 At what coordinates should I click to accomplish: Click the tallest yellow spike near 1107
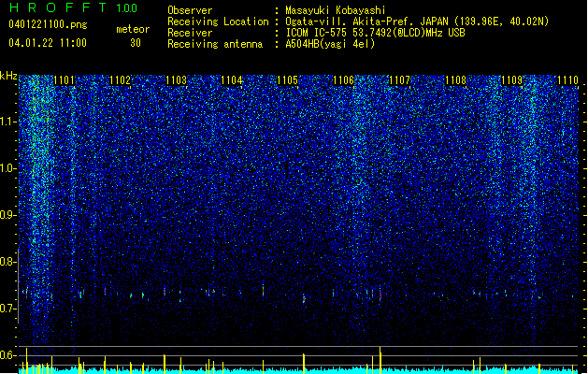(x=380, y=360)
